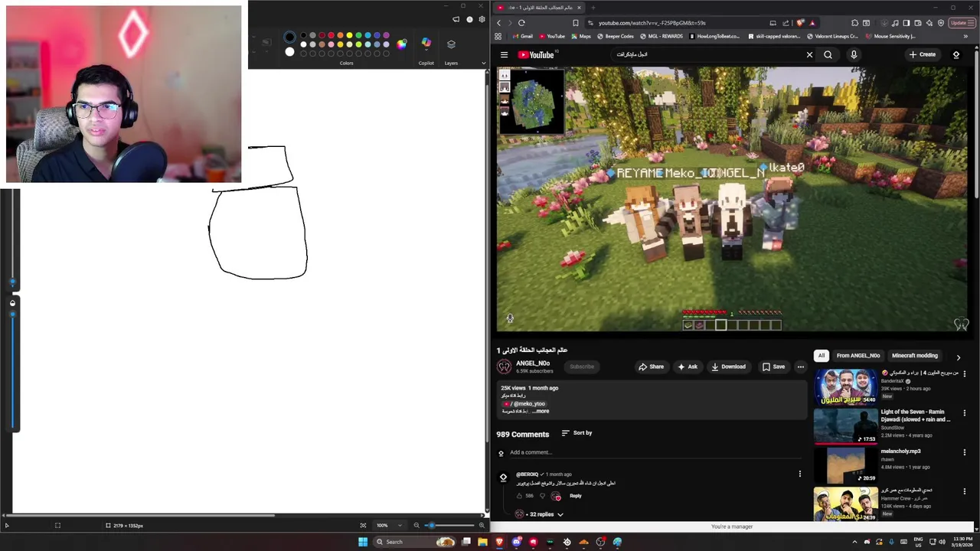Screen dimensions: 980x551
Task: Start YouTube voice search with microphone
Action: coord(854,54)
